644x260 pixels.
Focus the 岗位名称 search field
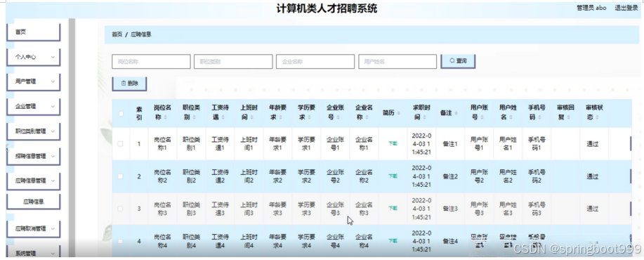(x=151, y=62)
